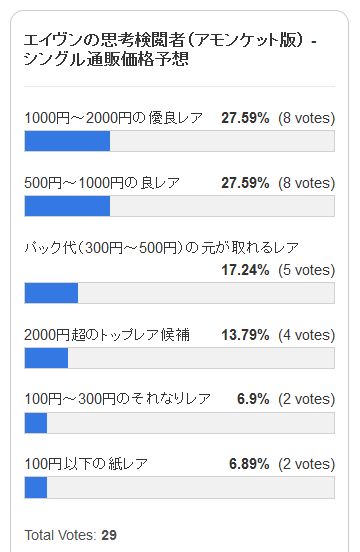
Task: Click the first 27.59% percentage
Action: 245,118
